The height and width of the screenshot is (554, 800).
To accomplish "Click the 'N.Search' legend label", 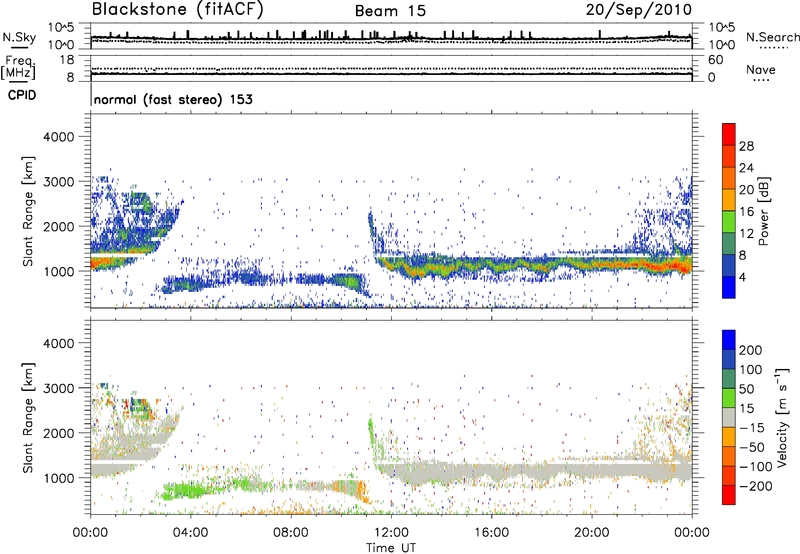I will pos(772,37).
